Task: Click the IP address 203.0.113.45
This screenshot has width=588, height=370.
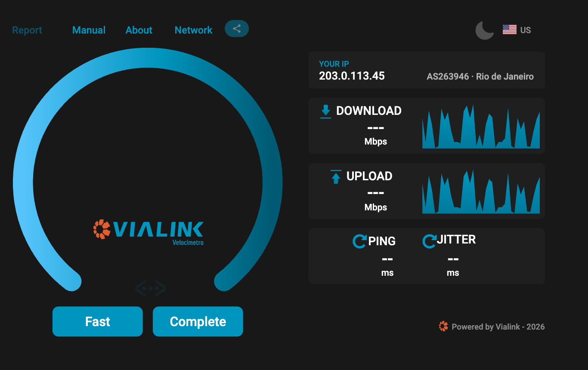Action: tap(352, 76)
